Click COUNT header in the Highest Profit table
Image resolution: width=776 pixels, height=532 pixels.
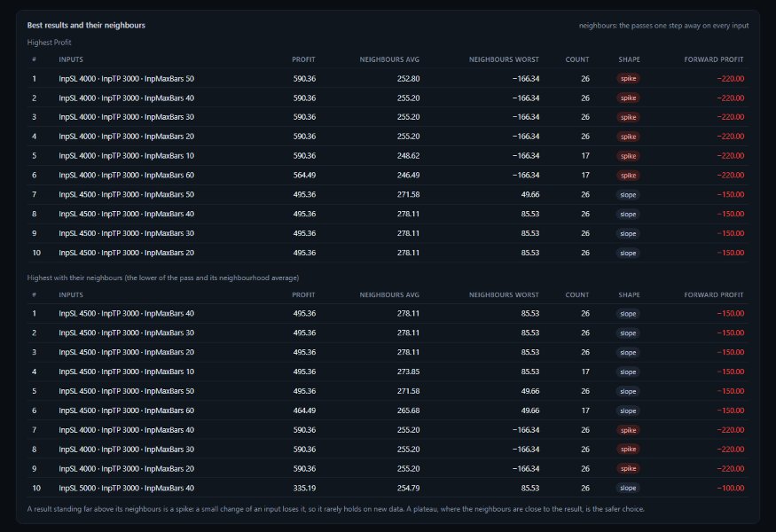[x=577, y=59]
